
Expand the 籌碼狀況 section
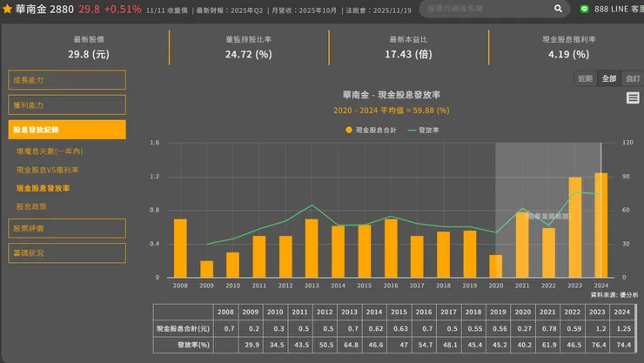[x=67, y=253]
